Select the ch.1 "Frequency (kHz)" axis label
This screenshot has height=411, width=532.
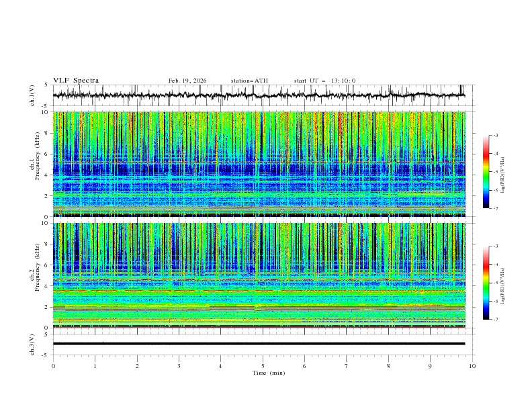[38, 156]
